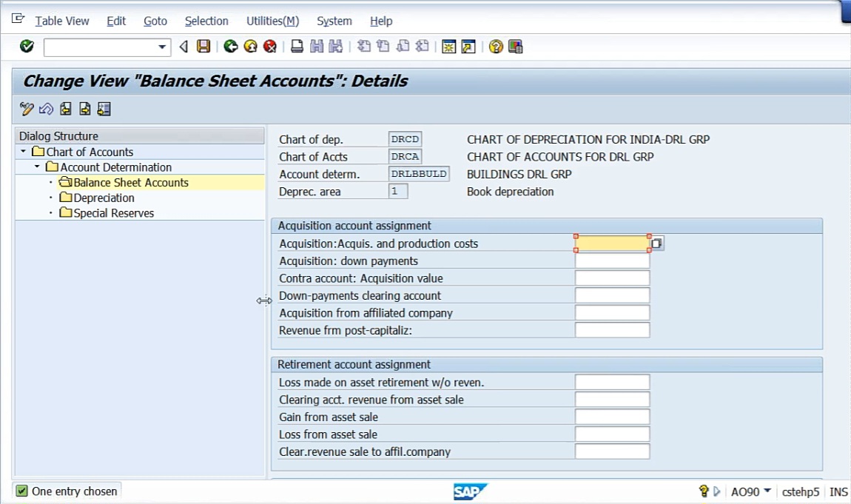This screenshot has height=504, width=851.
Task: Open the Selection menu
Action: [206, 21]
